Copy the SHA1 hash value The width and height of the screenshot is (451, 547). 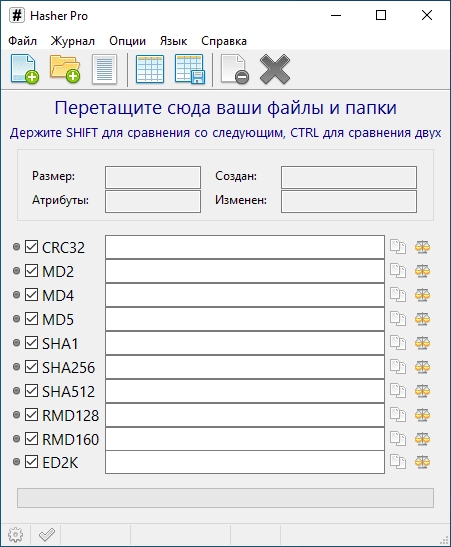pos(398,343)
